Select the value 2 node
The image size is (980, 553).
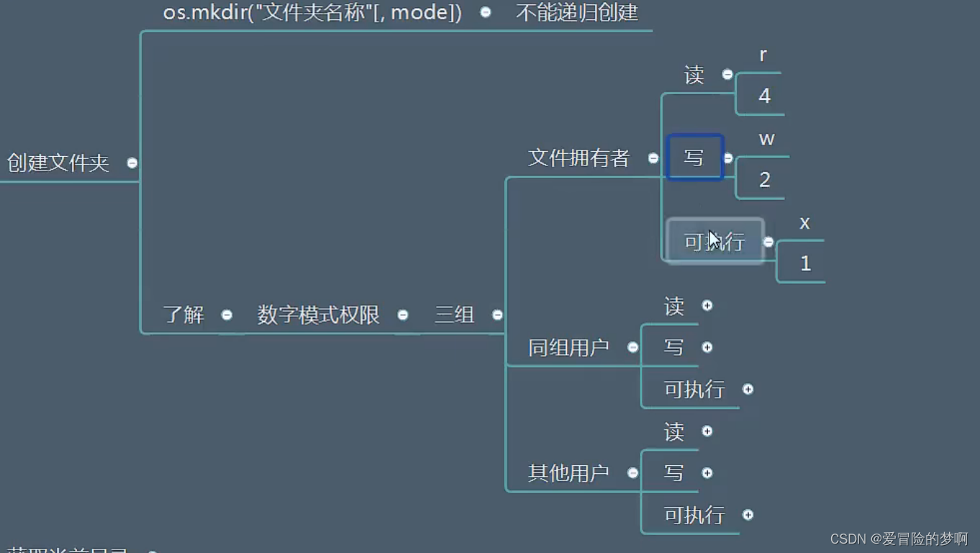(x=765, y=179)
